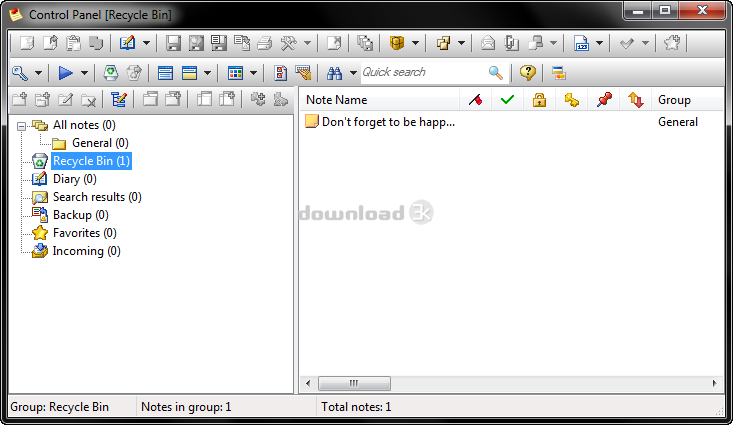The width and height of the screenshot is (733, 425).
Task: Click the paperclip attachment icon
Action: point(511,43)
